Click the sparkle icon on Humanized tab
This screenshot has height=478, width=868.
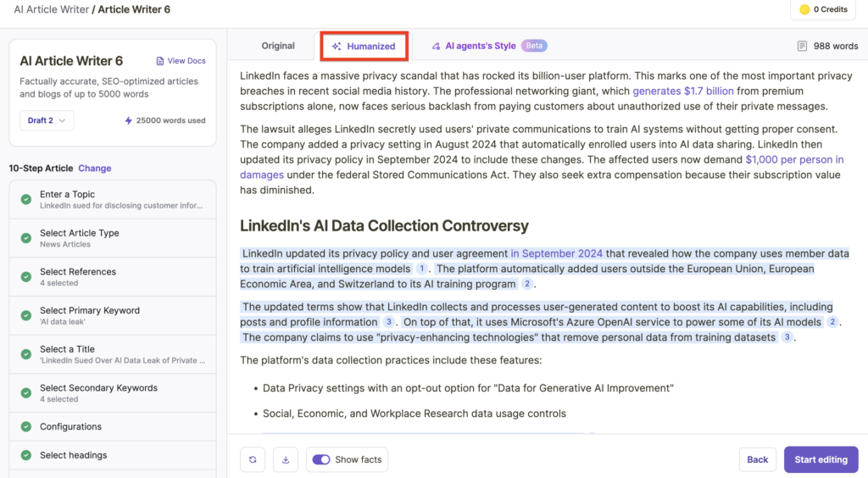(336, 46)
